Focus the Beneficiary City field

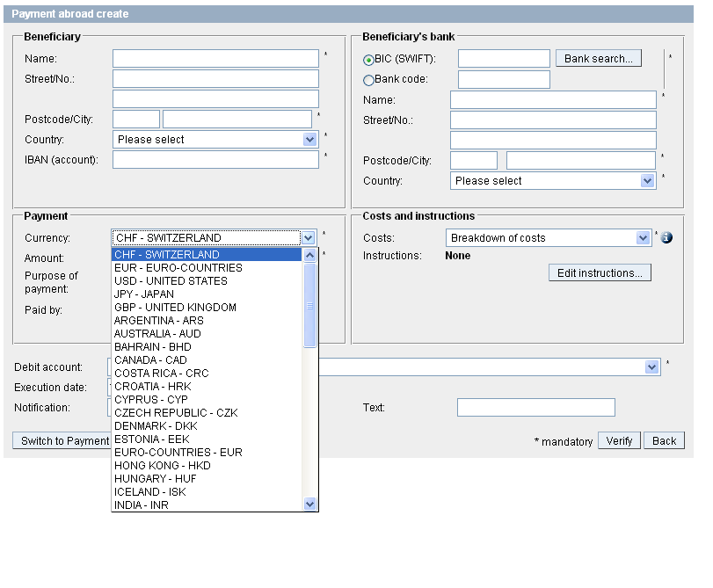[237, 120]
